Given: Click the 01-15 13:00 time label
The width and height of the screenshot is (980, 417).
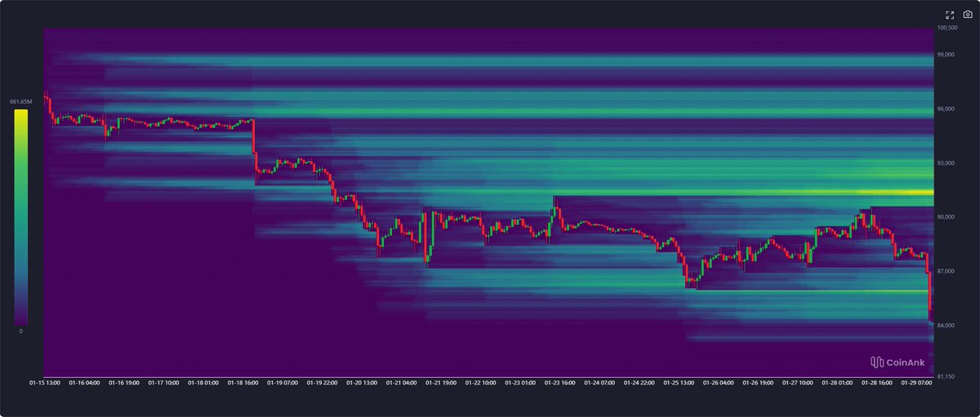Looking at the screenshot, I should tap(43, 383).
